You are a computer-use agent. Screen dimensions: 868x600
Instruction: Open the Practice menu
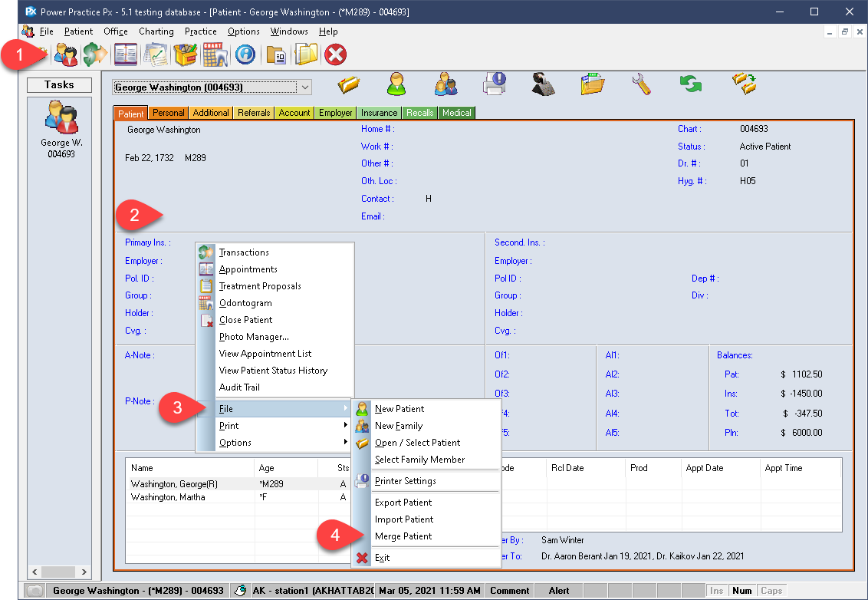(200, 31)
